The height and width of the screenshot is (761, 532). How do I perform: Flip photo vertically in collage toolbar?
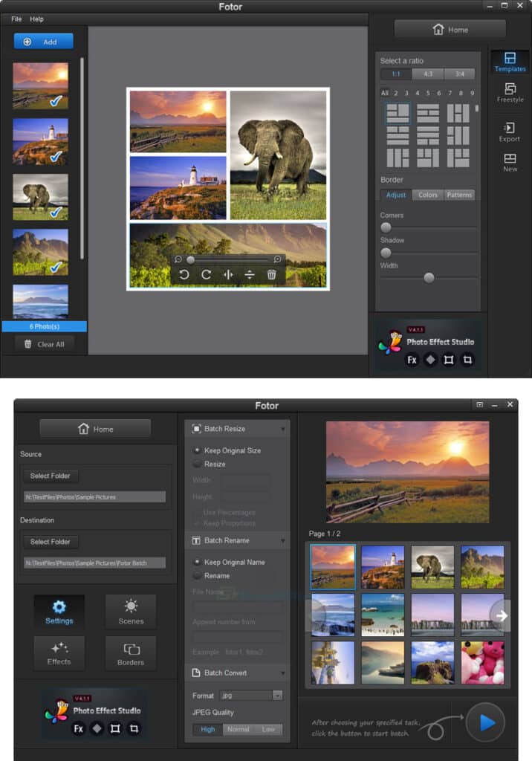point(250,275)
